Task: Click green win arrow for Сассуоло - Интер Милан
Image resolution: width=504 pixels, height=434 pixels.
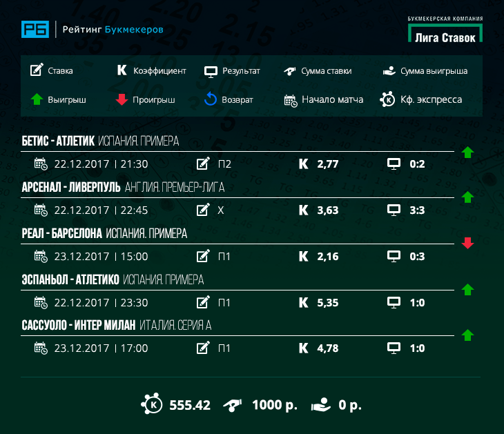Action: click(x=467, y=335)
